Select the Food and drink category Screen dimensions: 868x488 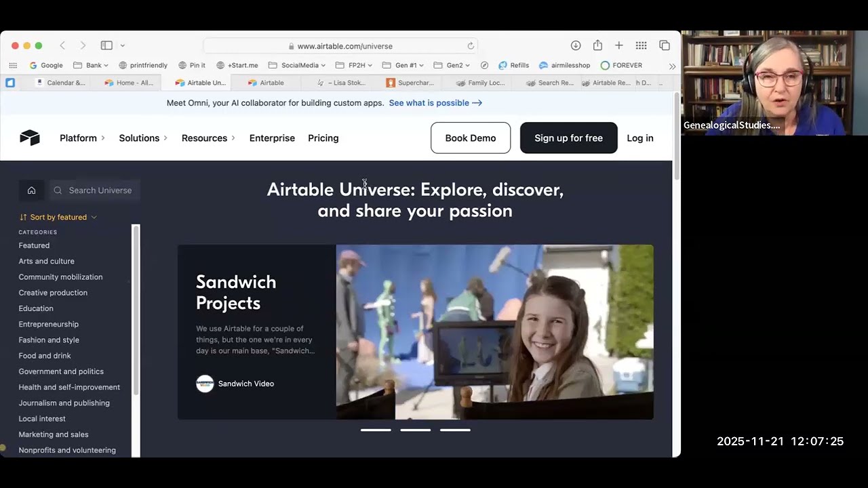(x=45, y=355)
